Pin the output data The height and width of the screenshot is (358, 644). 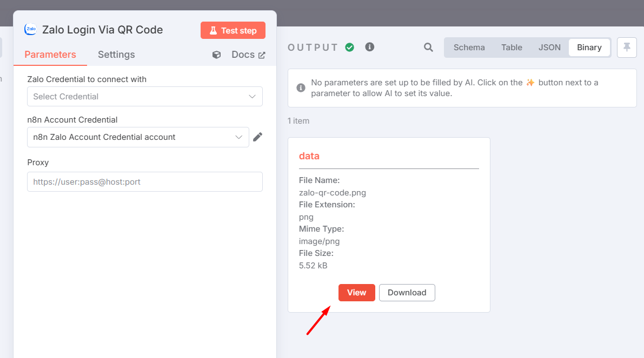tap(627, 47)
